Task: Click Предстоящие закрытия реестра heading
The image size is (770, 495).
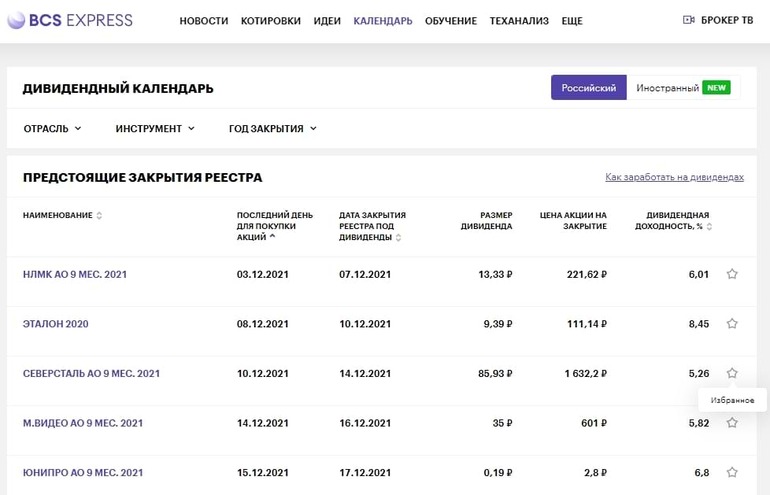Action: (x=142, y=178)
